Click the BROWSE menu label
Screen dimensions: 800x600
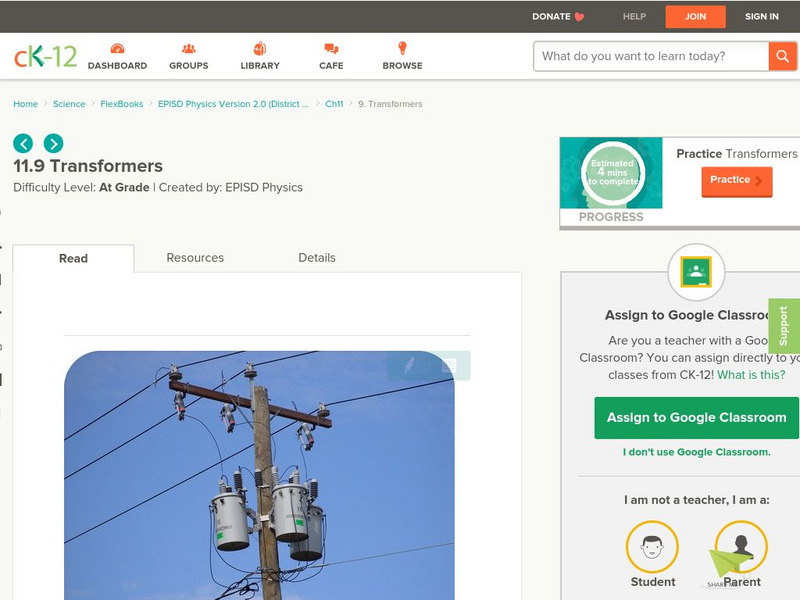(403, 66)
